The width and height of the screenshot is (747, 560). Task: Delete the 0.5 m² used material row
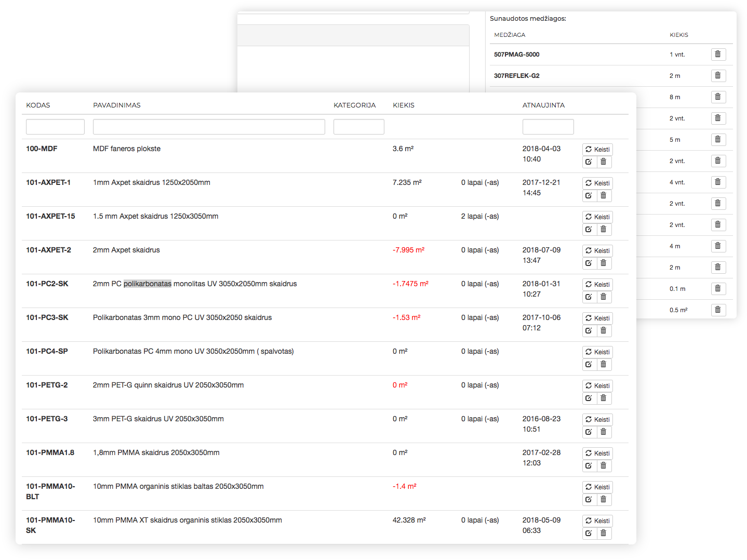pyautogui.click(x=718, y=310)
